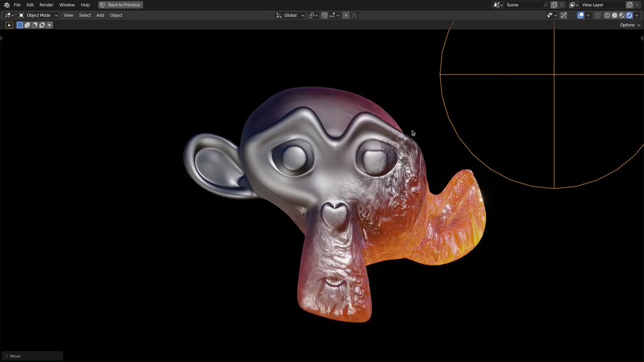The height and width of the screenshot is (362, 644).
Task: Open the viewport Select menu
Action: click(x=85, y=15)
